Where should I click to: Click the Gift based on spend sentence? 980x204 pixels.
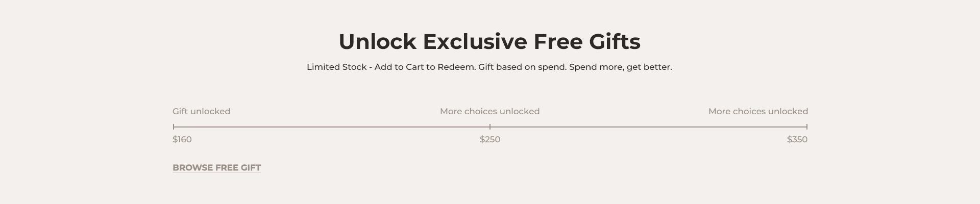click(x=522, y=67)
